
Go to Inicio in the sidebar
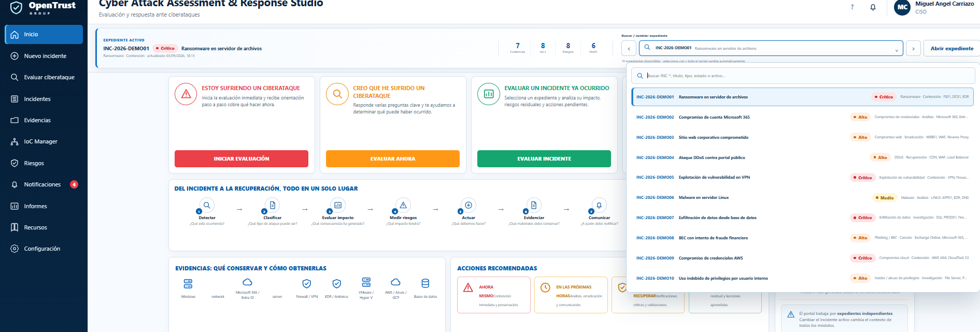click(44, 34)
